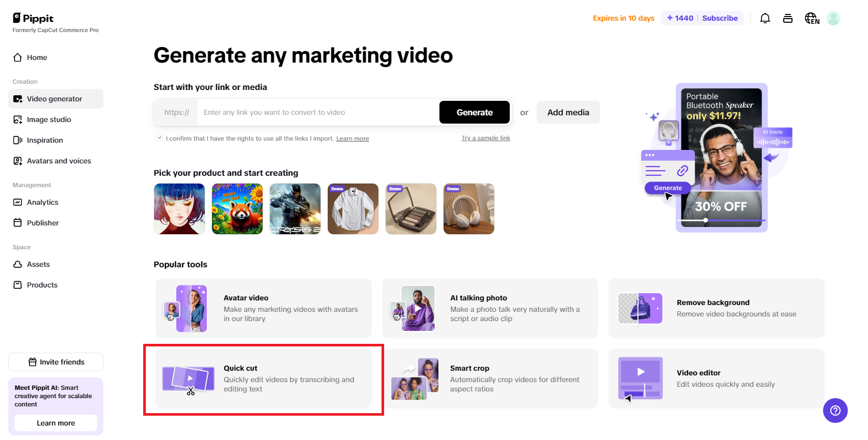The image size is (868, 440).
Task: Click the Invite friends button
Action: [56, 362]
